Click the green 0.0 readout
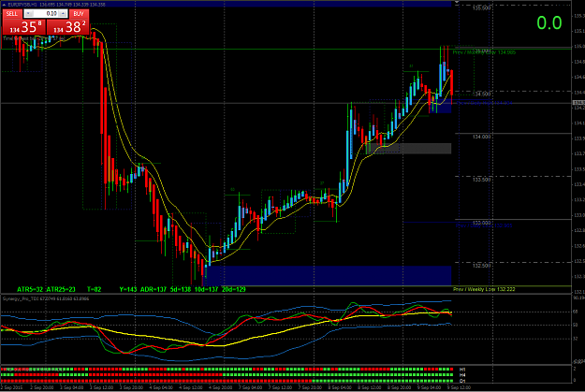The image size is (585, 392). [549, 23]
